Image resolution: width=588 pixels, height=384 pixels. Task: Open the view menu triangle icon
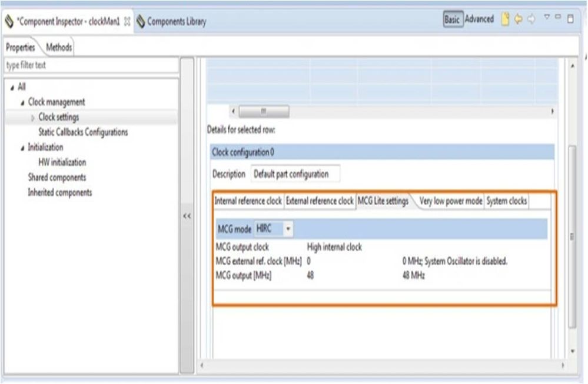click(547, 17)
